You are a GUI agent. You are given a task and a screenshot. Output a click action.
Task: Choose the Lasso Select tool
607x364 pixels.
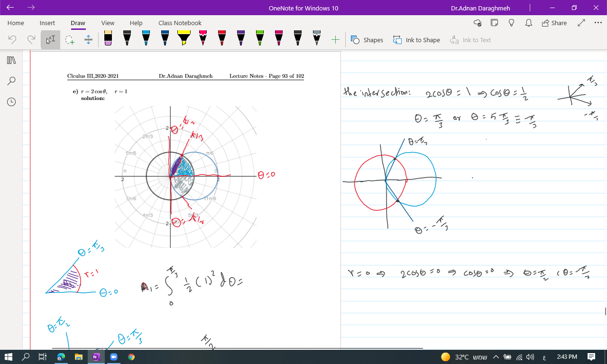pyautogui.click(x=70, y=40)
